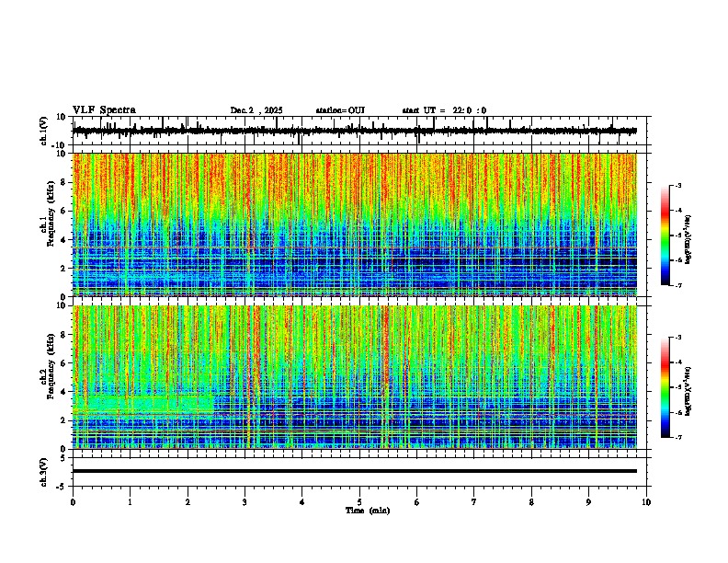
Task: Click the "VLF Spectra" title text
Action: point(104,110)
